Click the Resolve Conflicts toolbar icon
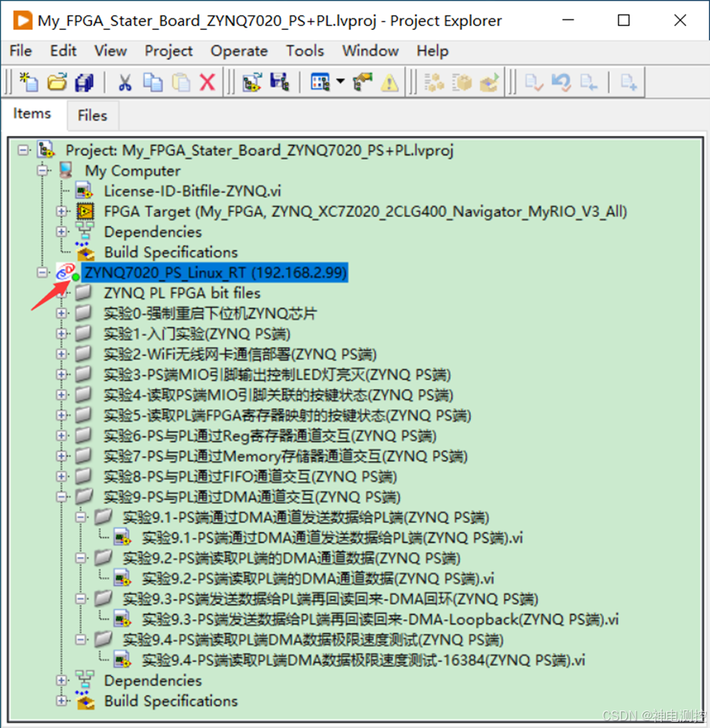 point(363,82)
